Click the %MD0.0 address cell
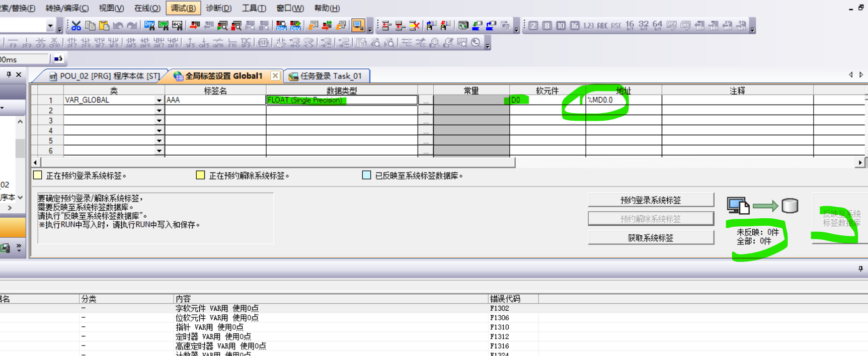Screen dimensions: 868x356 [623, 100]
